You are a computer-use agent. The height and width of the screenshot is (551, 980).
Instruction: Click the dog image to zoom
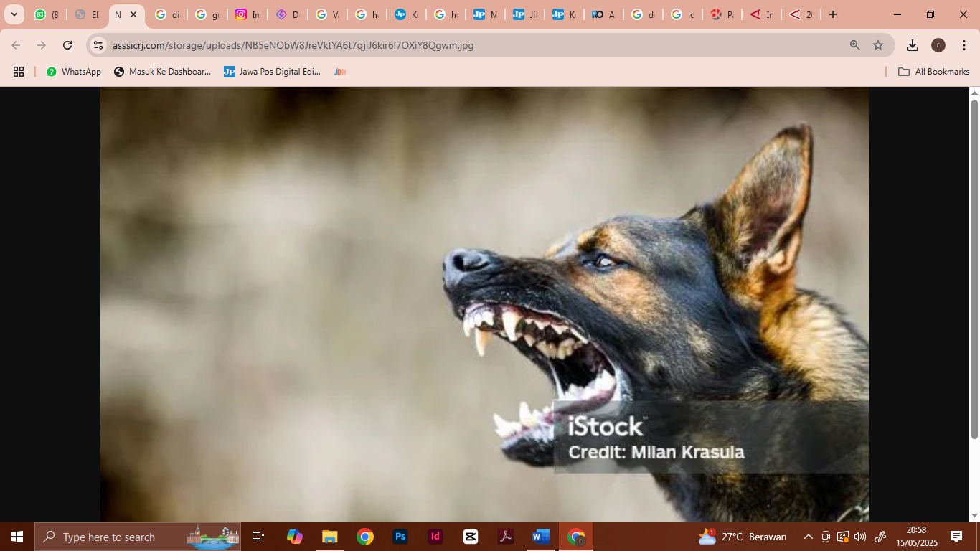[484, 304]
